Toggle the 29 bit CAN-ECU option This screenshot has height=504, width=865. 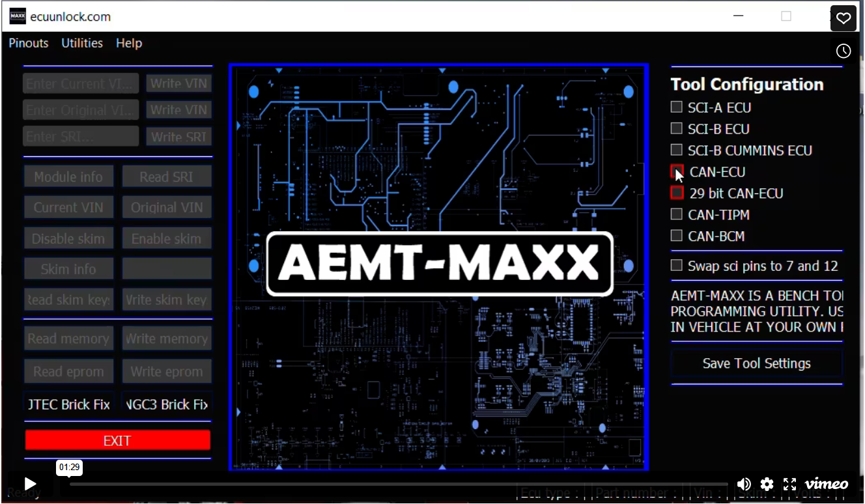click(676, 193)
